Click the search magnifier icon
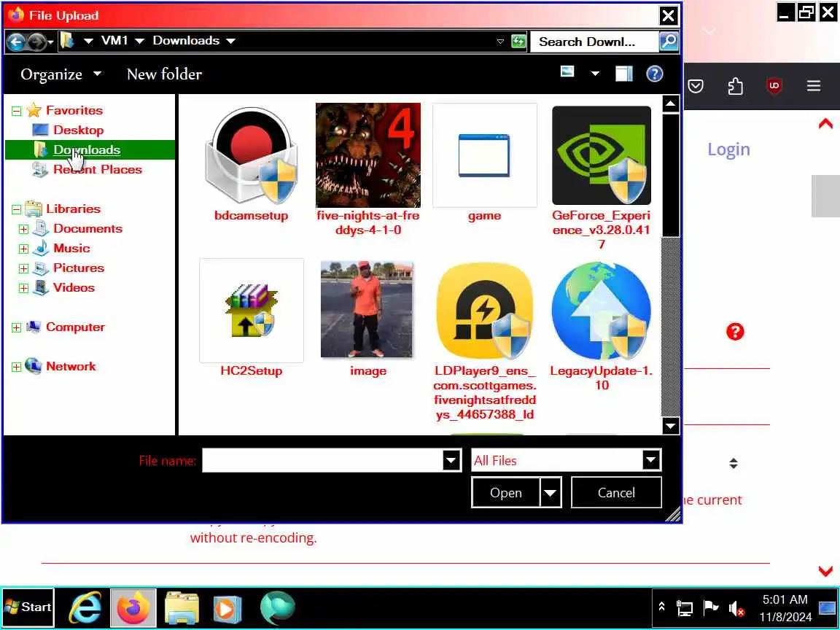The width and height of the screenshot is (840, 630). (x=669, y=42)
